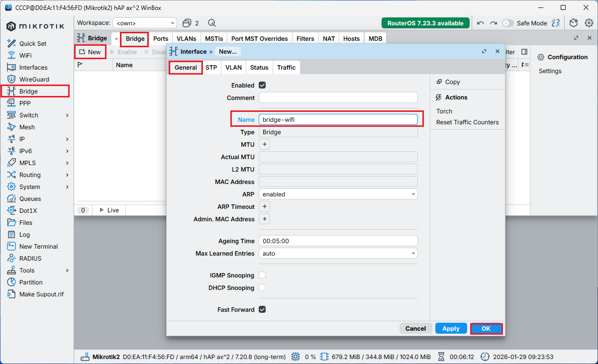Expand the Admin. MAC Address plus button
The width and height of the screenshot is (598, 364).
pos(265,219)
